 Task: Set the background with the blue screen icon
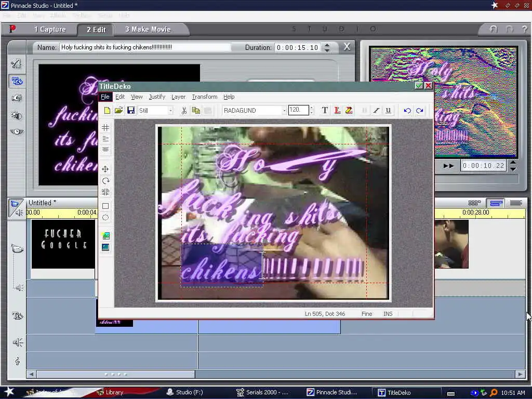tap(105, 247)
